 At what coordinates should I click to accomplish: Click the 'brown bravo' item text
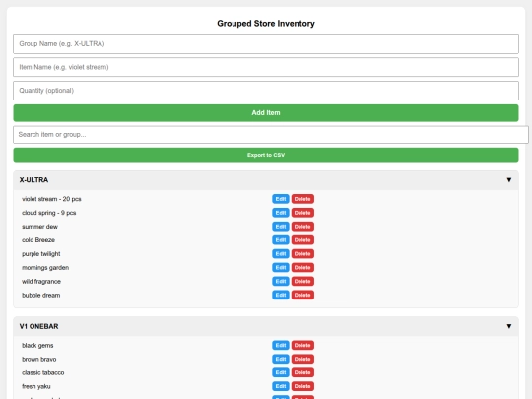(39, 359)
